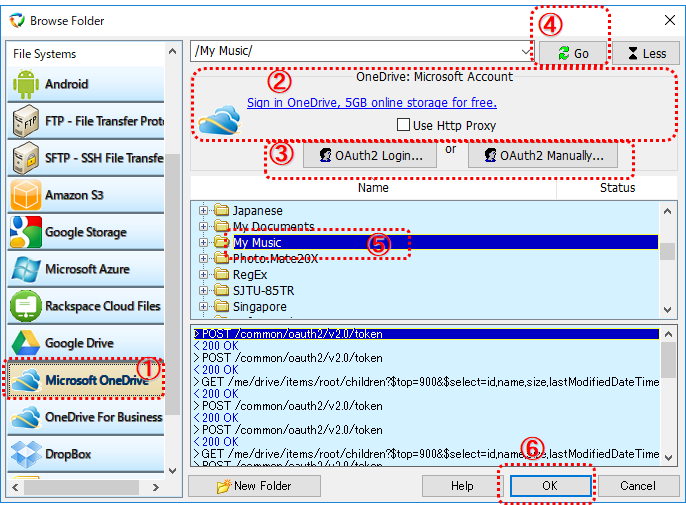Click file systems horizontal scroll left arrow
Image resolution: width=686 pixels, height=505 pixels.
[15, 487]
